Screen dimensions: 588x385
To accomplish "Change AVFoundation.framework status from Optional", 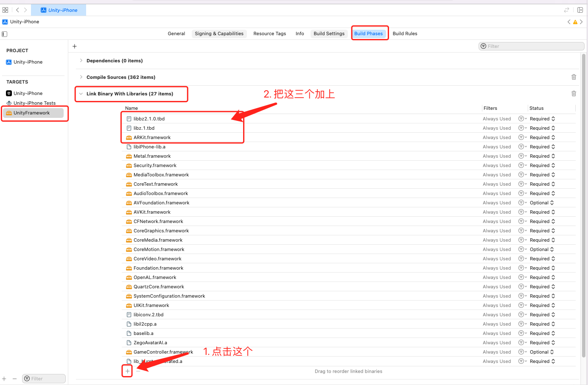I will pos(542,203).
